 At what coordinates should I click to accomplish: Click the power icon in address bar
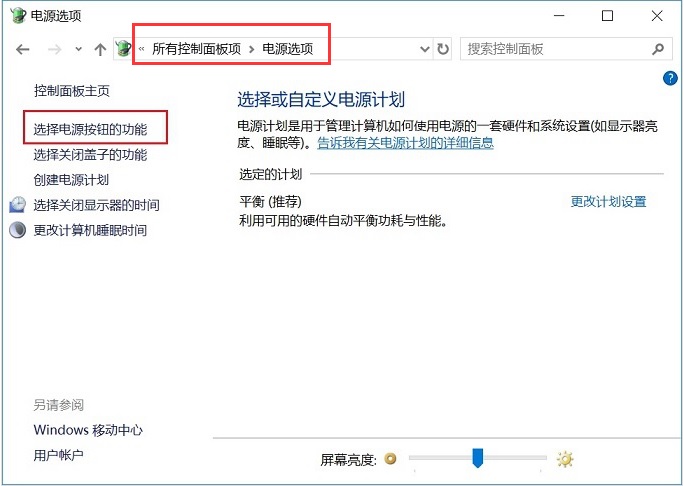[x=124, y=48]
